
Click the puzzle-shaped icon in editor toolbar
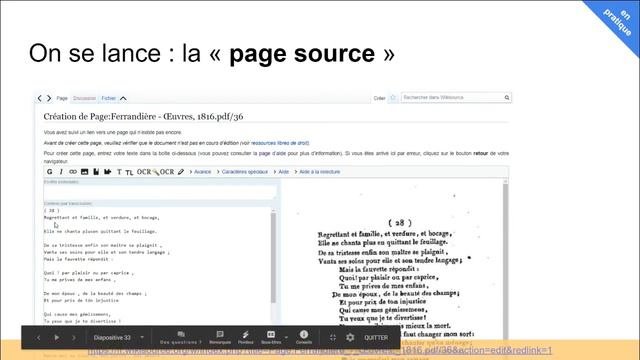(107, 172)
